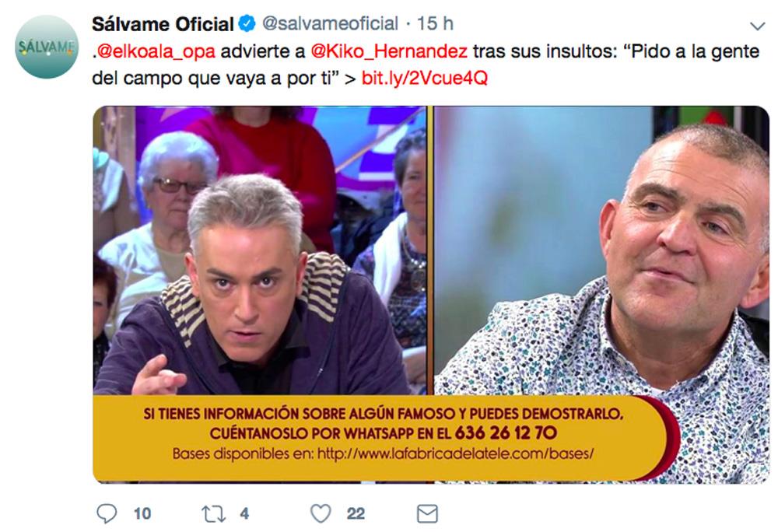Like the tweet with the heart icon
This screenshot has height=532, width=778.
pyautogui.click(x=321, y=513)
